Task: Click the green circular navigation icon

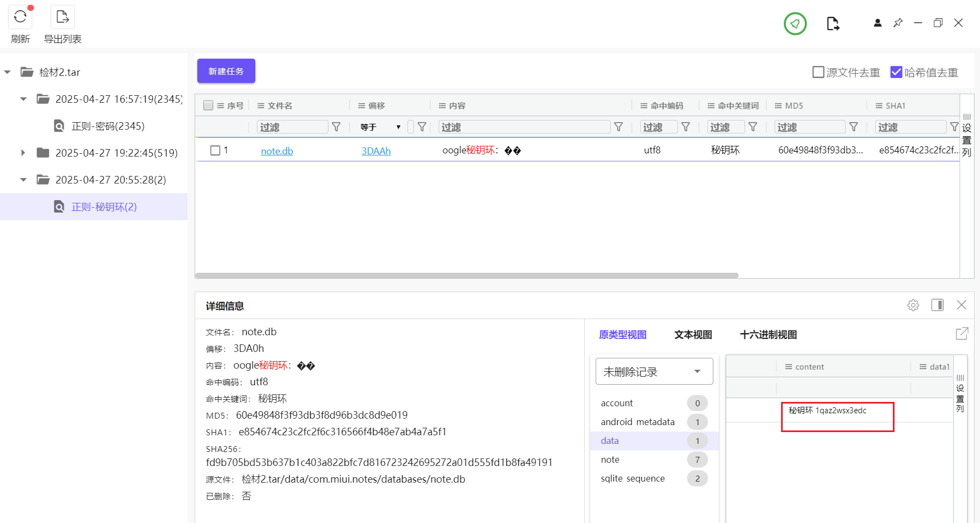Action: tap(795, 24)
